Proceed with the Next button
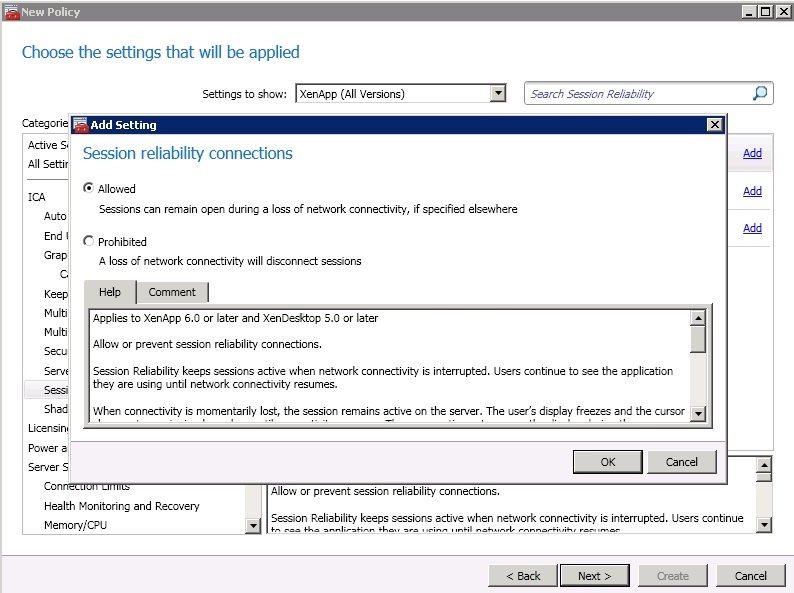Viewport: 794px width, 593px height. click(x=594, y=576)
